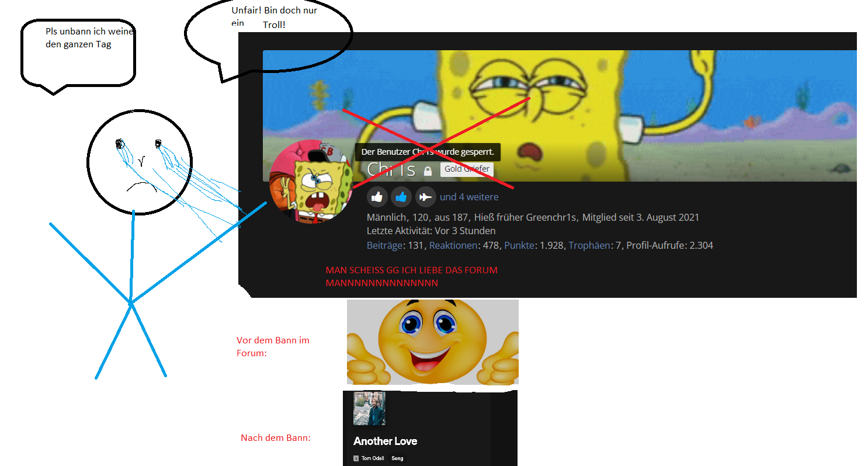This screenshot has height=466, width=868.
Task: Click the 'Another Love' song title
Action: (x=386, y=441)
